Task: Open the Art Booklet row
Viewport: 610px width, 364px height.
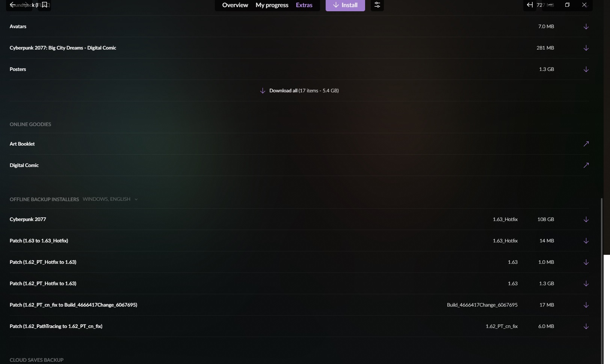Action: tap(299, 144)
